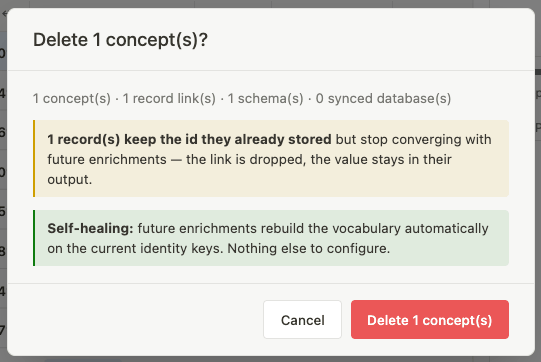Viewport: 541px width, 362px height.
Task: Click the yellow accent bar of the warning
Action: point(34,158)
